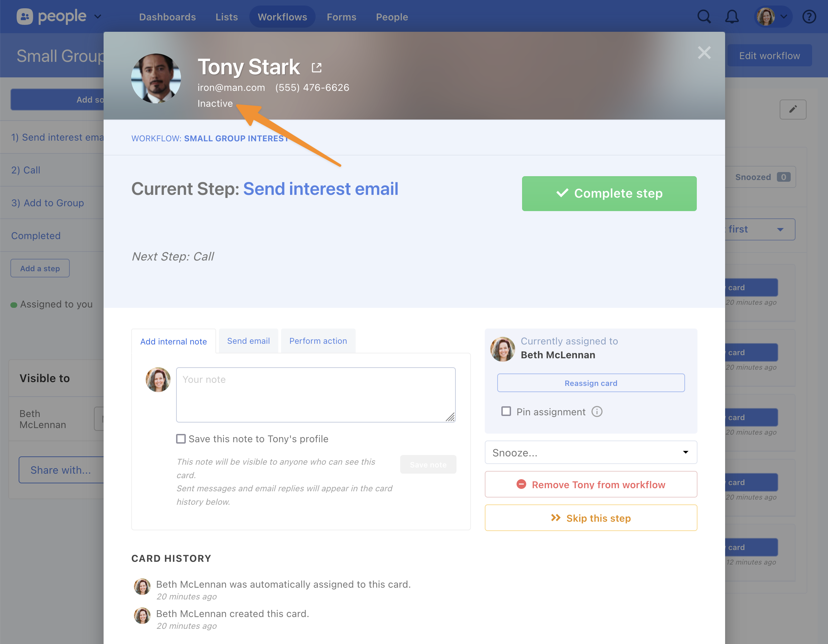
Task: Click into the Your note text area
Action: coord(316,395)
